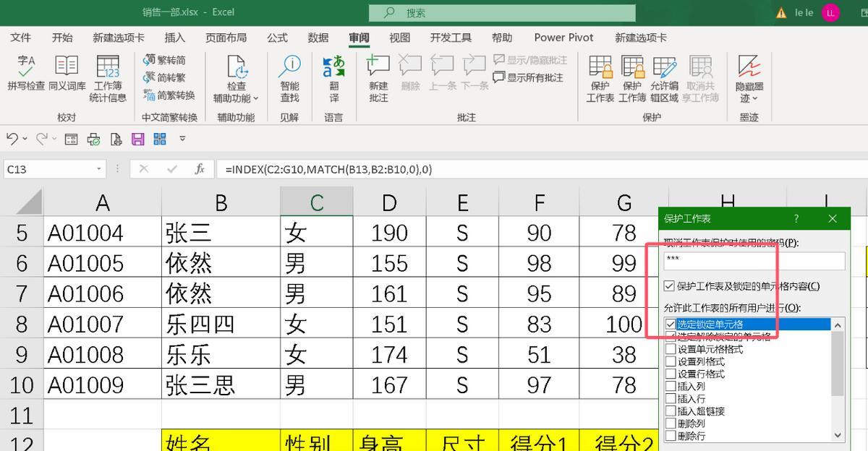Open the 文件 menu

click(x=21, y=38)
